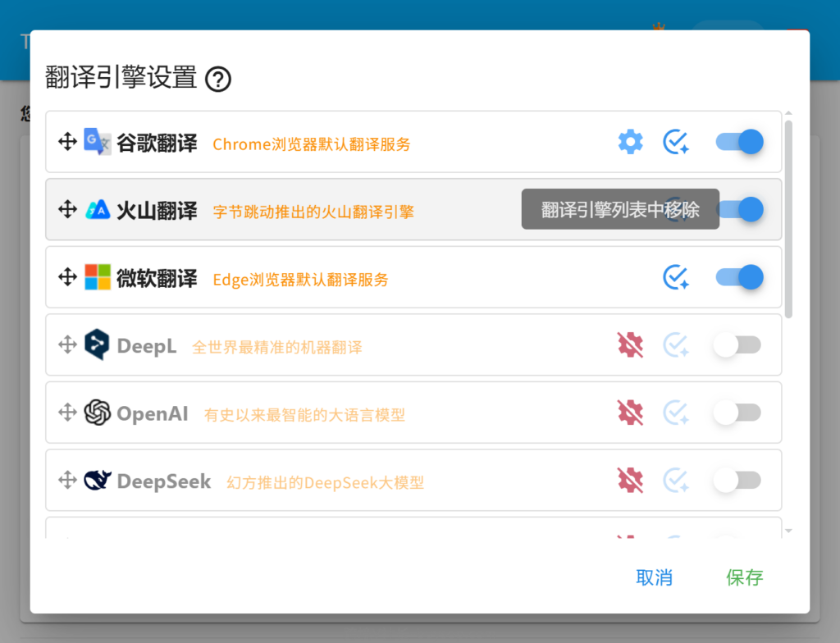Click the drag handle for DeepSeek

click(x=67, y=480)
